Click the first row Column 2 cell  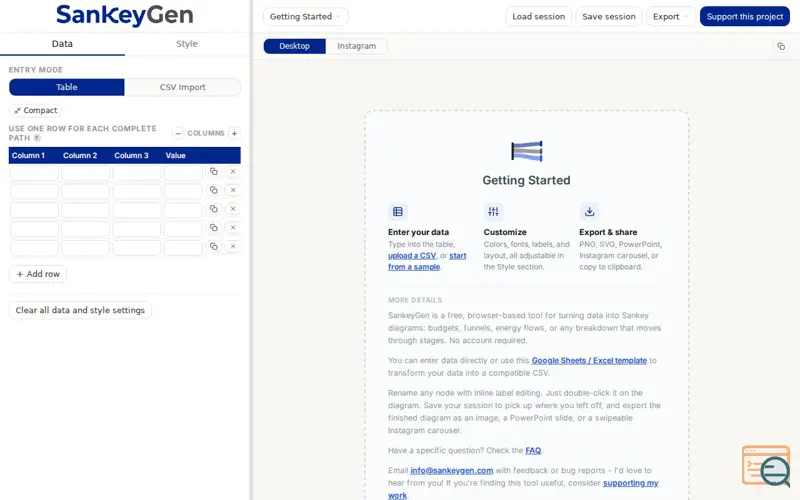[x=85, y=172]
